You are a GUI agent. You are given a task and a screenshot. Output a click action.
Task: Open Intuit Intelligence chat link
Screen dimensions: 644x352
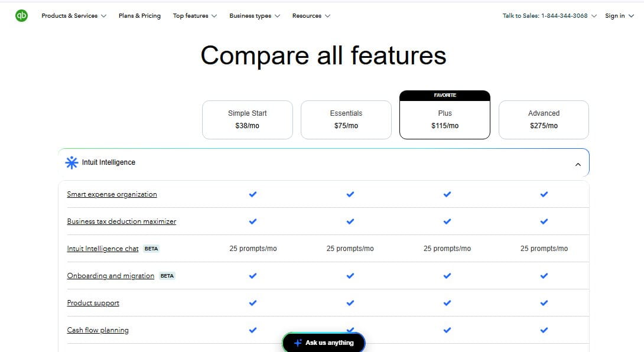click(x=103, y=249)
